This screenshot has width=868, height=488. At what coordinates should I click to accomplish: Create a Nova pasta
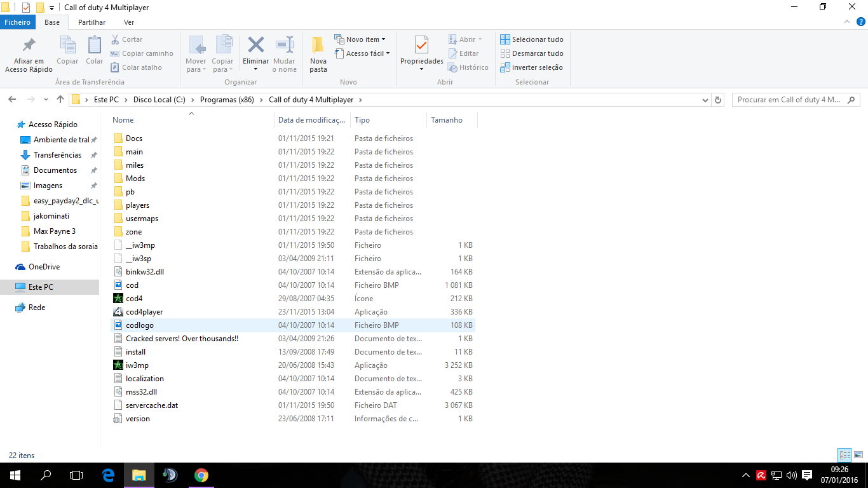[x=318, y=54]
